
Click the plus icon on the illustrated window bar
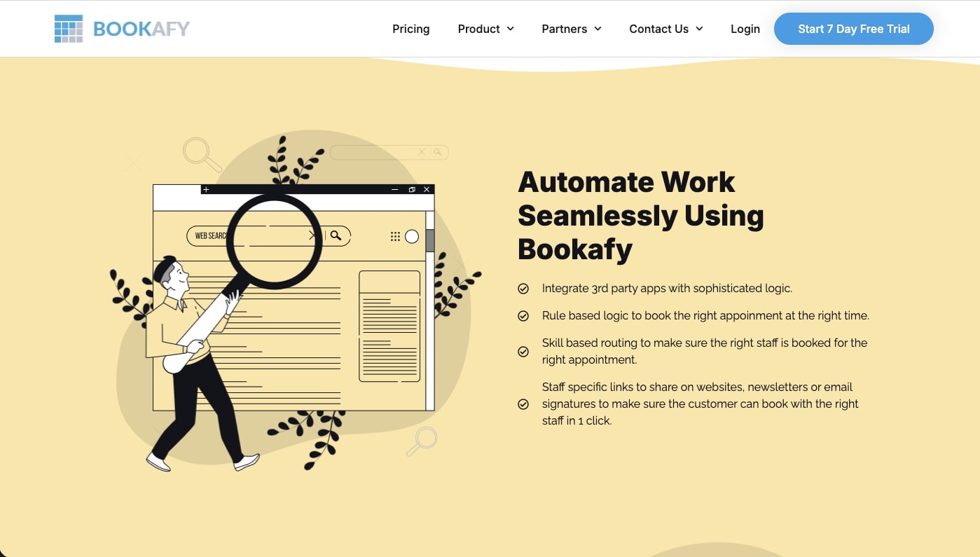tap(206, 189)
